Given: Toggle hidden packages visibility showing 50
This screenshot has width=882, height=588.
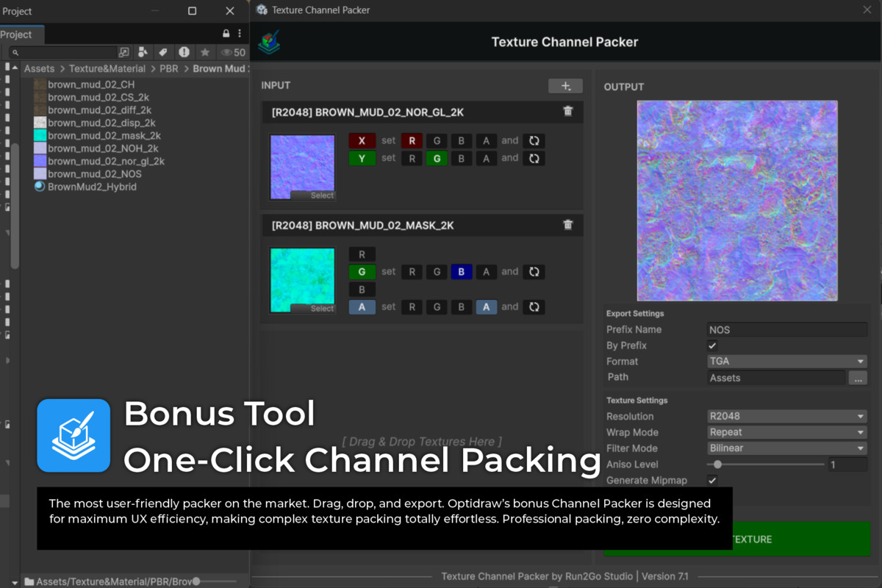Looking at the screenshot, I should click(x=234, y=52).
